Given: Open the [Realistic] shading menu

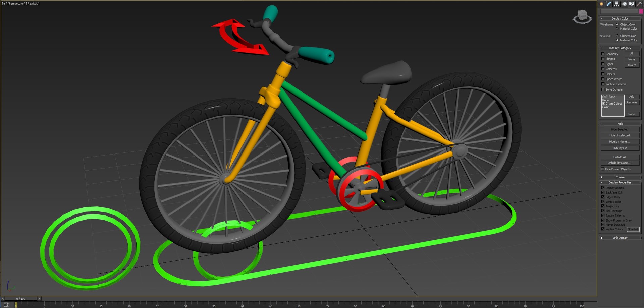Looking at the screenshot, I should point(33,3).
